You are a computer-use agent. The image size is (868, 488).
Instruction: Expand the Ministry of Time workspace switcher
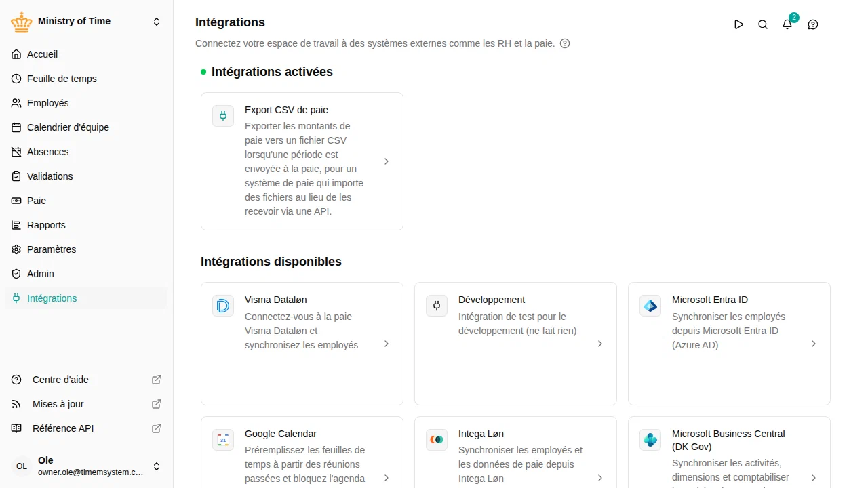tap(157, 22)
